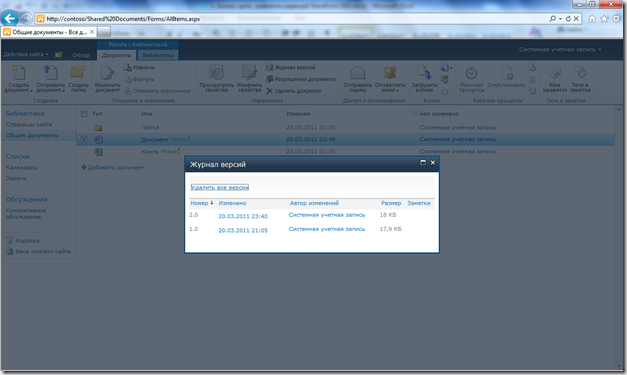Viewport: 627px width, 375px height.
Task: Switch to the 'Документы' ribbon tab
Action: (116, 55)
